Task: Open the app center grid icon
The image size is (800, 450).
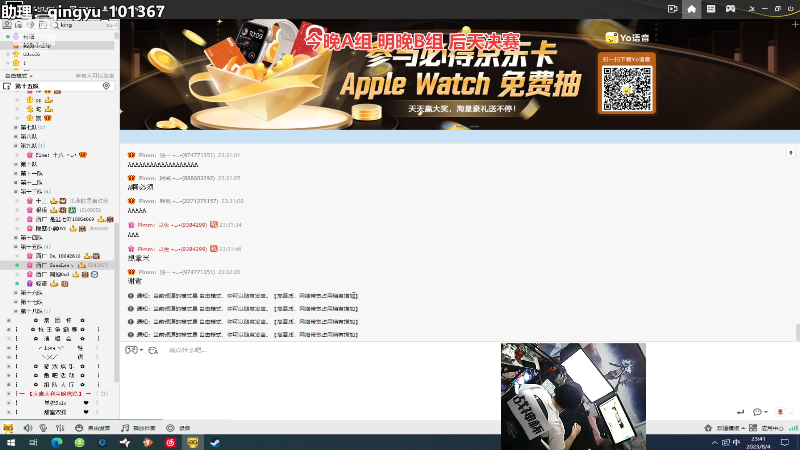Action: [x=753, y=428]
